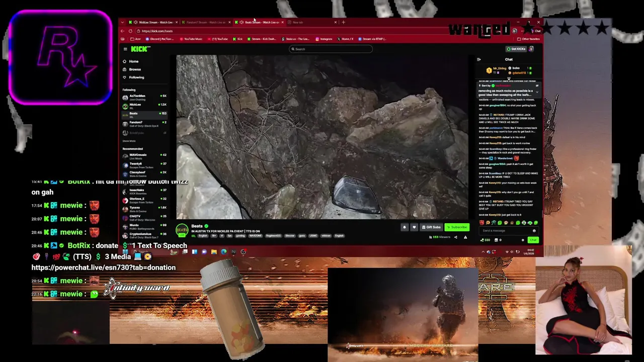This screenshot has width=644, height=362.
Task: Toggle the follow heart button
Action: 414,227
